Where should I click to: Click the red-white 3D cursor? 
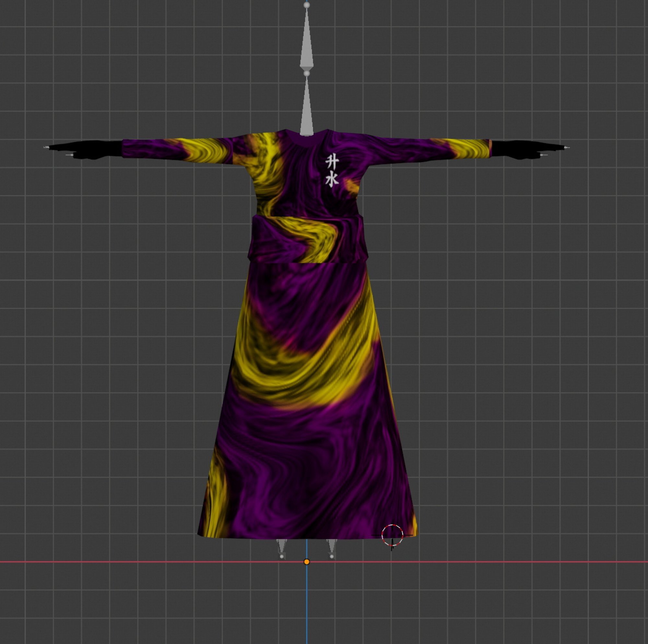click(392, 535)
